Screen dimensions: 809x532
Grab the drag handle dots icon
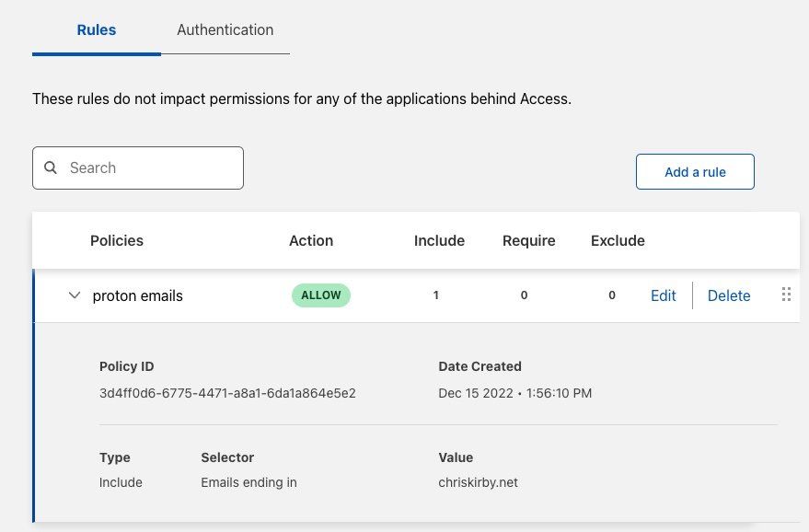pyautogui.click(x=786, y=295)
